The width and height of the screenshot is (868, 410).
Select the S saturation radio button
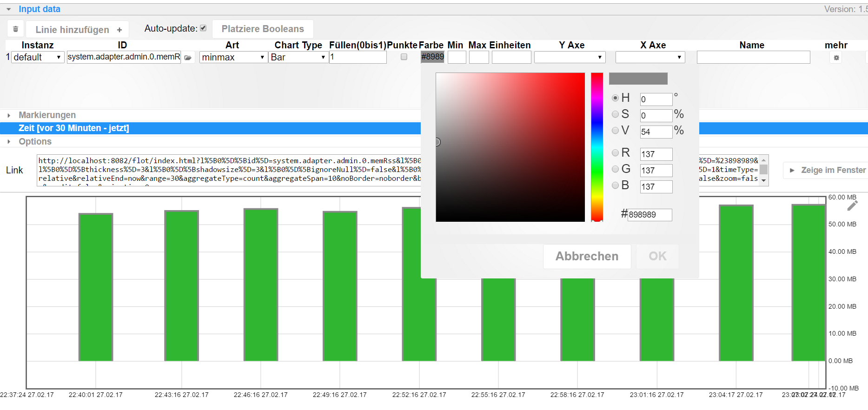pyautogui.click(x=616, y=114)
